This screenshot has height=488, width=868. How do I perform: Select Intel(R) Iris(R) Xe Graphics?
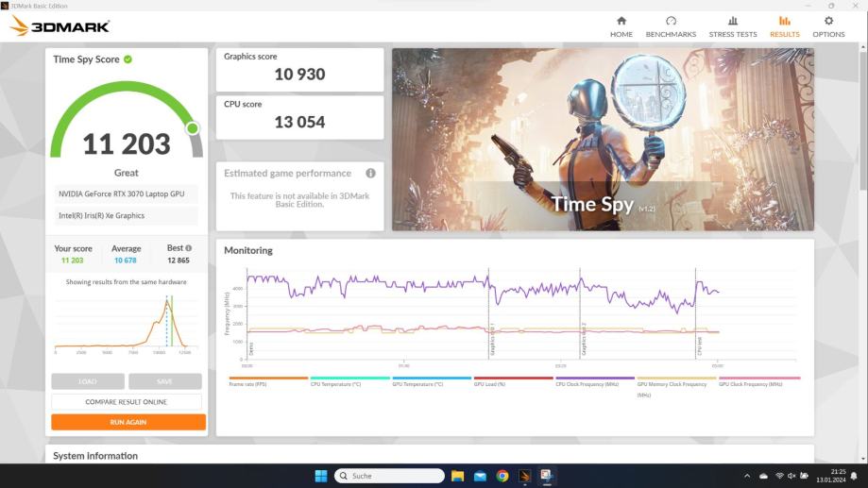tap(126, 216)
